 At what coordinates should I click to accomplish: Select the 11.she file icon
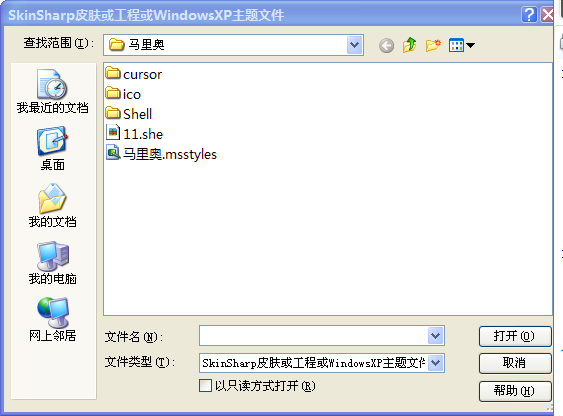click(113, 132)
